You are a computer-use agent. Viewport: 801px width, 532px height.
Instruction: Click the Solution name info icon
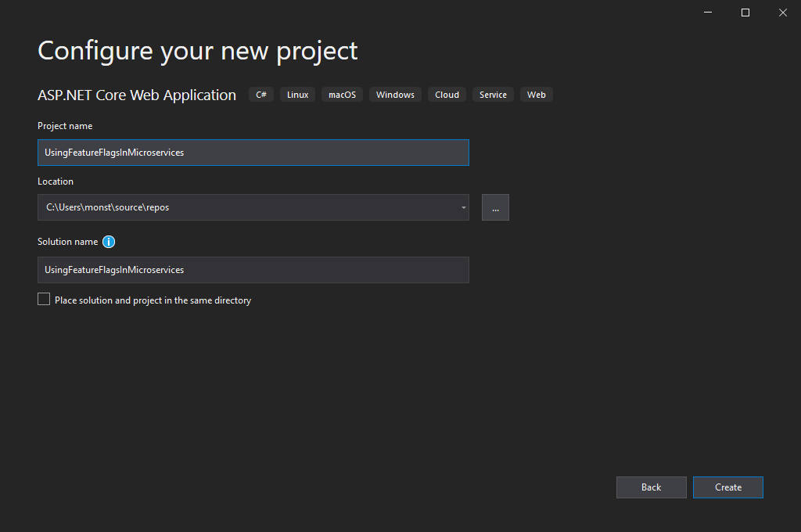coord(109,242)
